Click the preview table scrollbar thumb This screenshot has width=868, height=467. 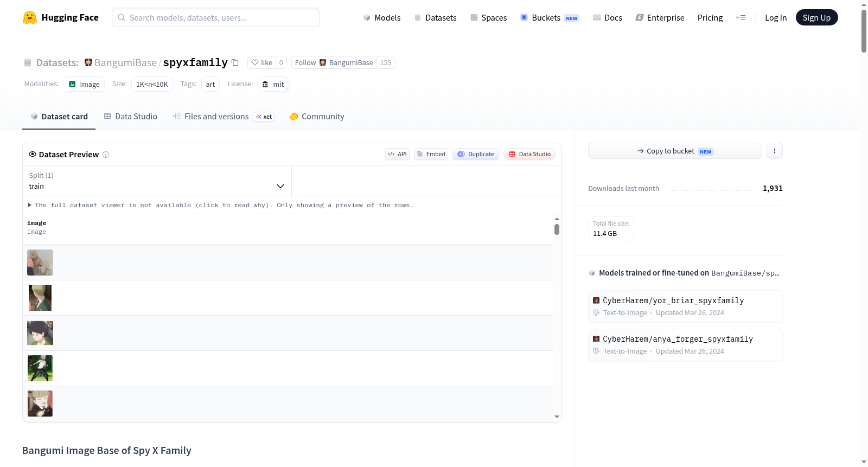(x=557, y=229)
